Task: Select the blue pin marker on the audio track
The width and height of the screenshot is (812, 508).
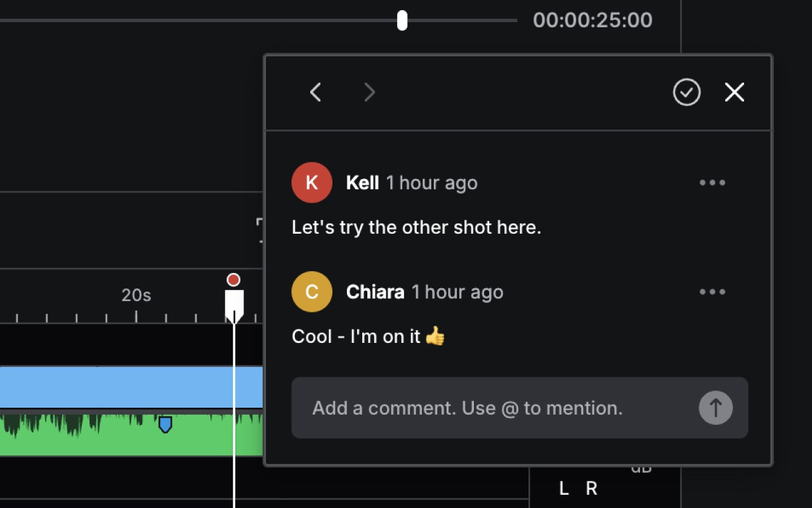Action: (x=165, y=424)
